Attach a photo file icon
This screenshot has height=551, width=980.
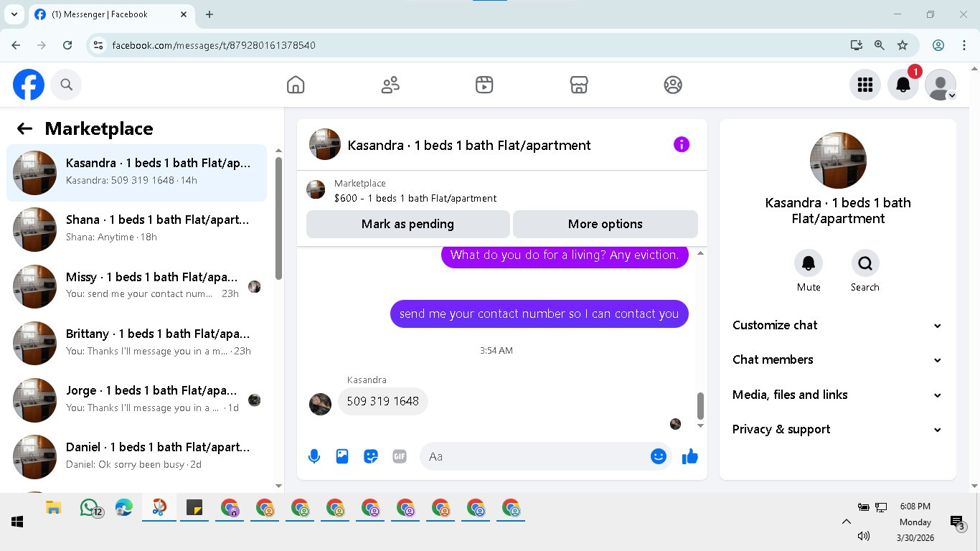342,456
